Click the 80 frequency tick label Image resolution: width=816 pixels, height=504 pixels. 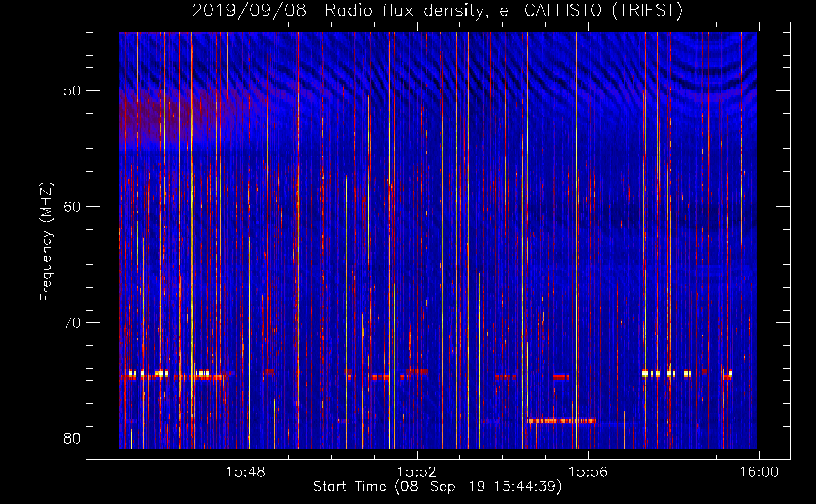[x=73, y=438]
